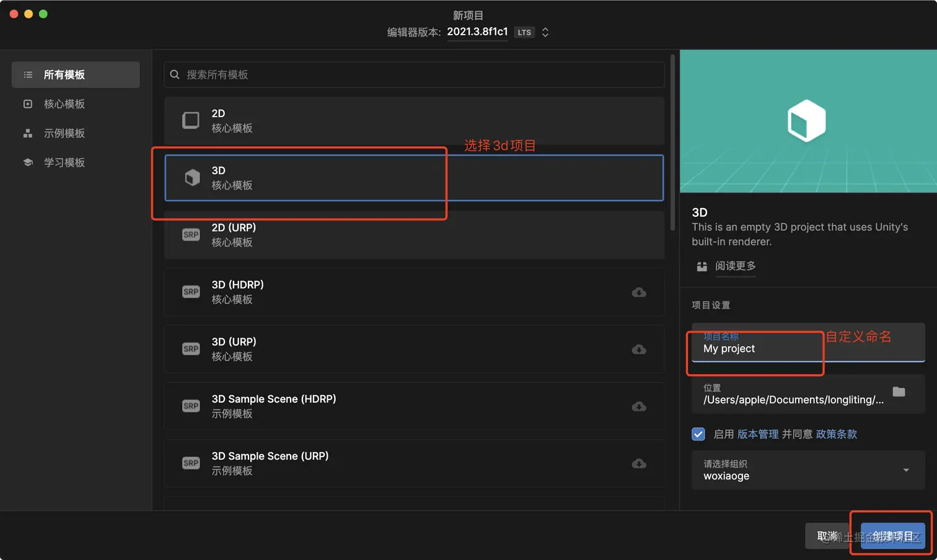
Task: Click the Learning templates graduation cap icon
Action: click(x=28, y=162)
